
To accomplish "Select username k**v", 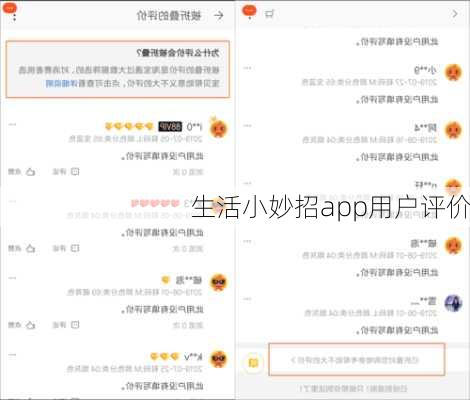I will (193, 357).
